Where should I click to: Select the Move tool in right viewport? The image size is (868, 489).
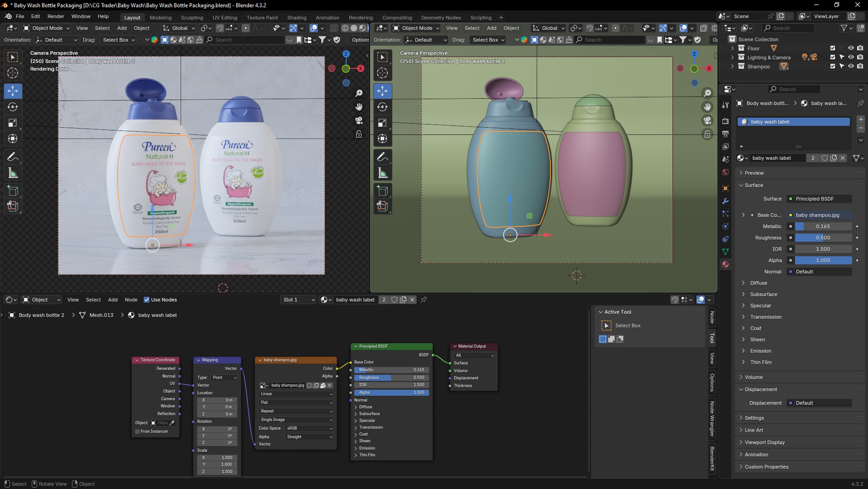pyautogui.click(x=382, y=91)
